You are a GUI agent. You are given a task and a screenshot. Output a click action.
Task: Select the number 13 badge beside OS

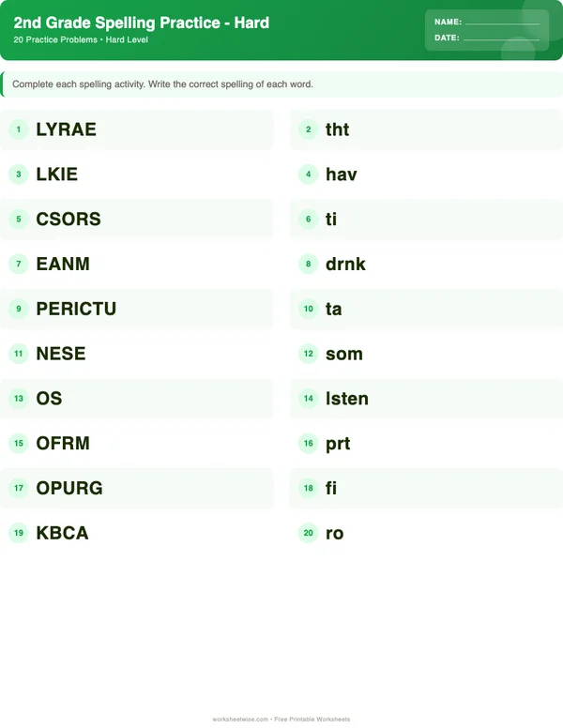[18, 399]
